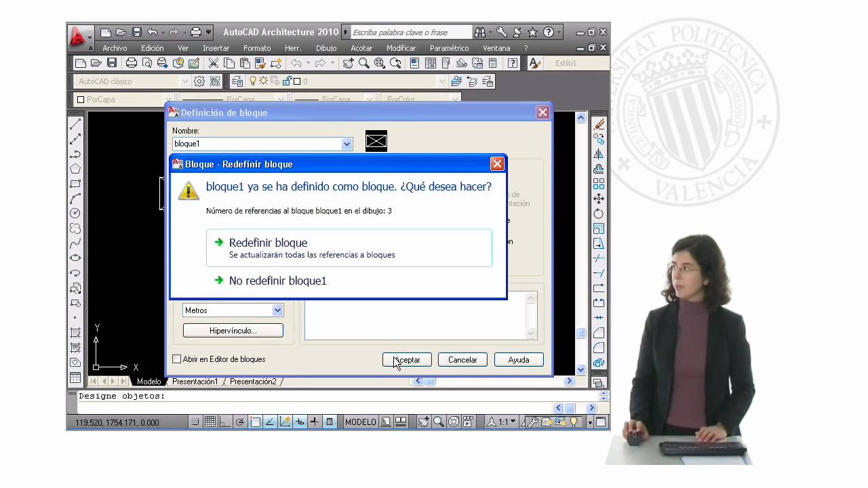Select the Mirror modify tool
Screen dimensions: 868x488
coord(599,154)
